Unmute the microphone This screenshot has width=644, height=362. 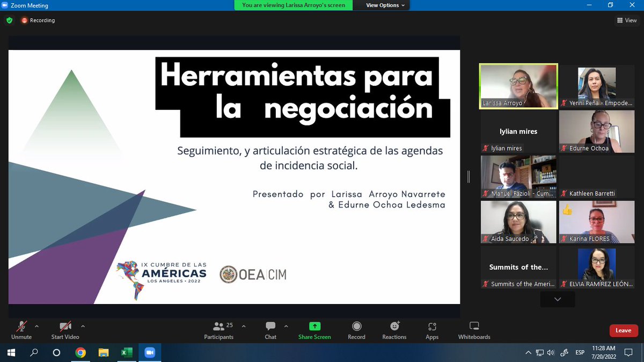tap(21, 330)
